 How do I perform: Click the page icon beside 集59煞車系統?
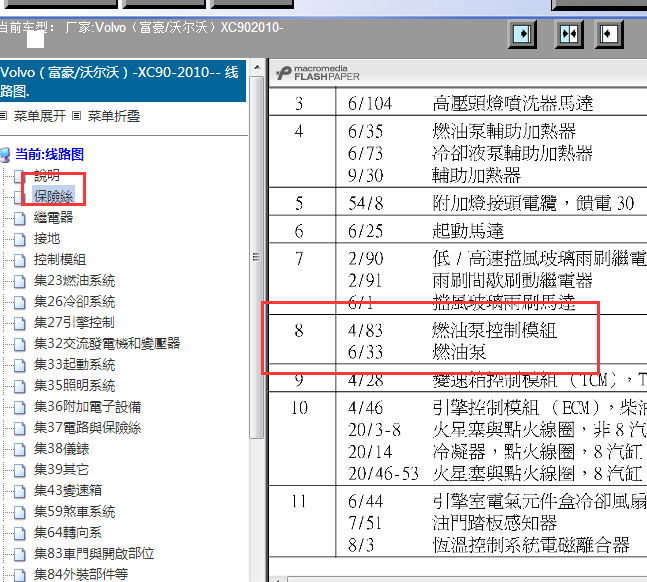(x=19, y=512)
